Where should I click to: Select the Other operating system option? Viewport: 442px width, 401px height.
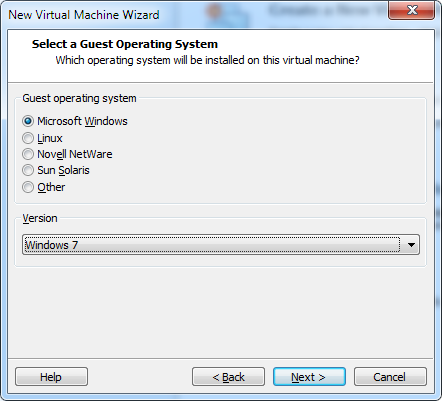coord(28,187)
